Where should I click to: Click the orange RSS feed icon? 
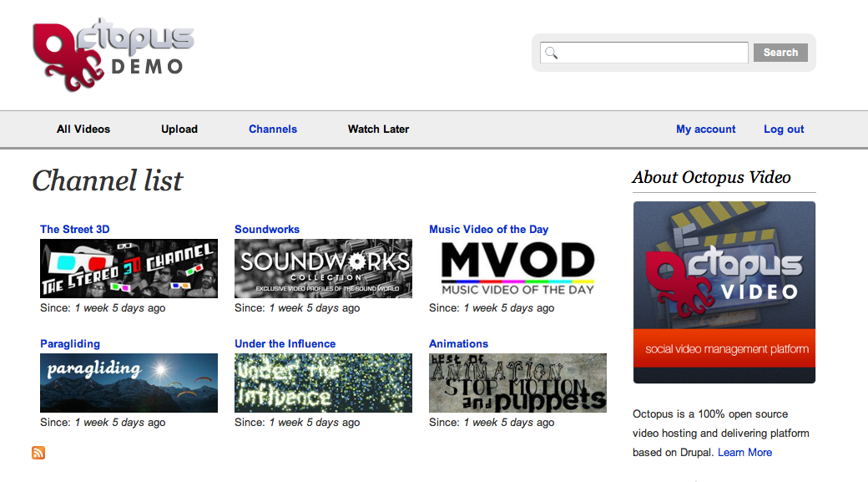point(38,453)
